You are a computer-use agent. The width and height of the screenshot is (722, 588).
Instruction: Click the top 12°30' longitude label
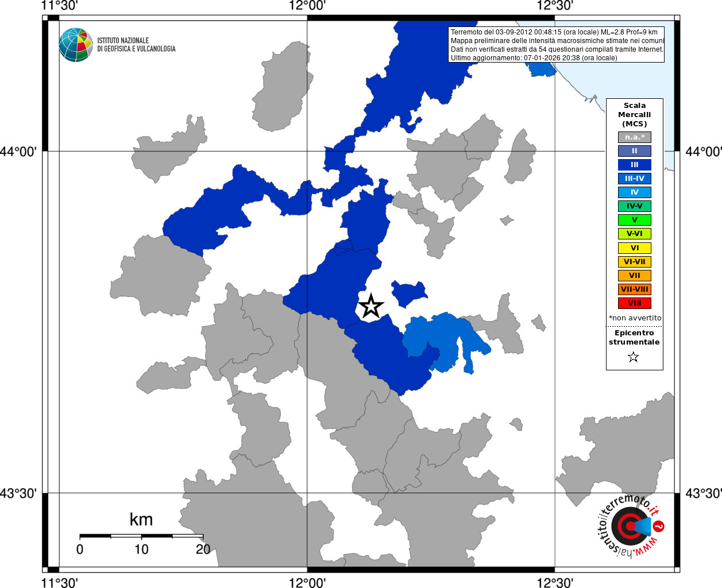pyautogui.click(x=555, y=6)
